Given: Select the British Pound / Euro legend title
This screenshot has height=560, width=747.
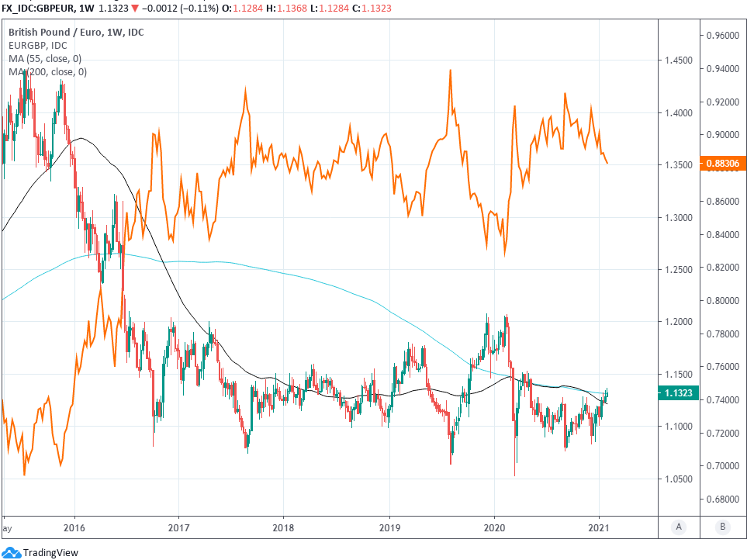Looking at the screenshot, I should (x=76, y=33).
